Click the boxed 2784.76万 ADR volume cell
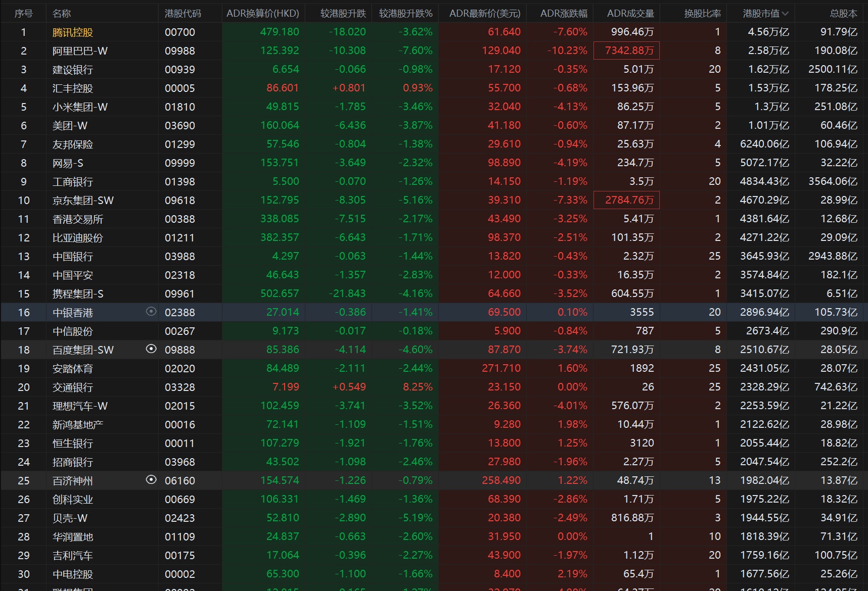The height and width of the screenshot is (591, 868). pyautogui.click(x=626, y=201)
